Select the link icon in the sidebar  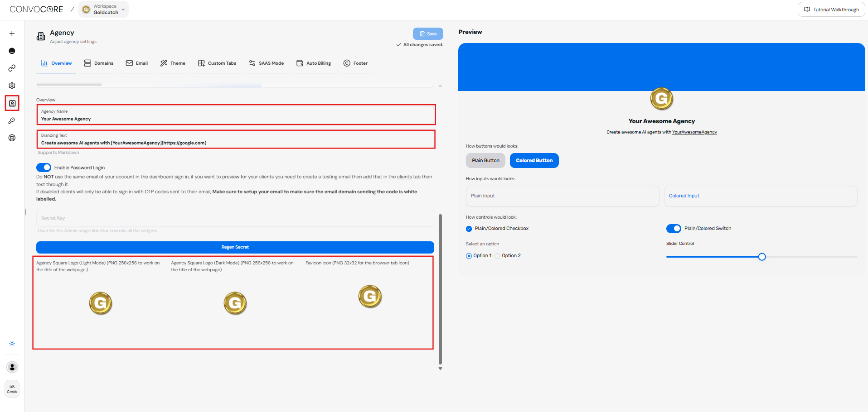(12, 68)
